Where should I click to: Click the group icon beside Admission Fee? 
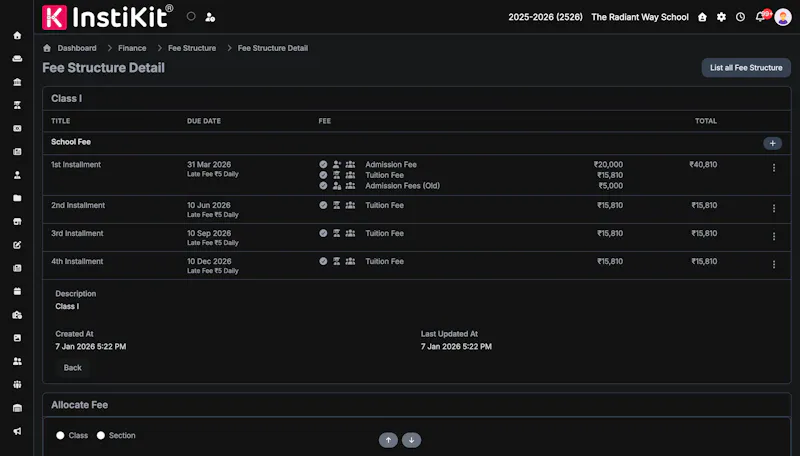coord(350,164)
